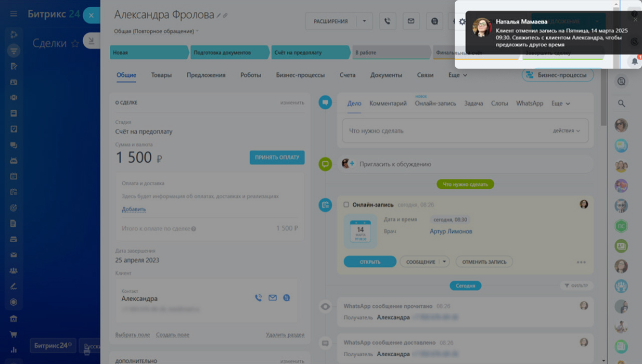Viewport: 642px width, 364px height.
Task: Click изменить in the О сделке header
Action: tap(292, 102)
